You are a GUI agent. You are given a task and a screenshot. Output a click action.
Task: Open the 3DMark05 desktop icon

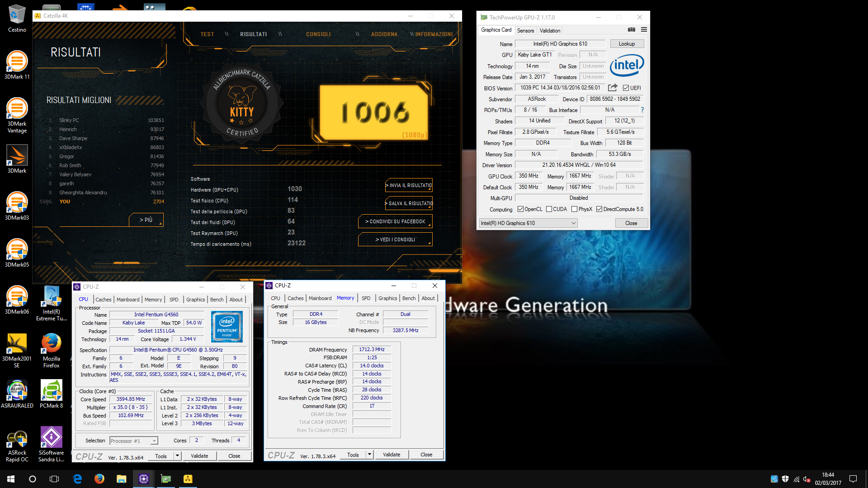click(17, 253)
